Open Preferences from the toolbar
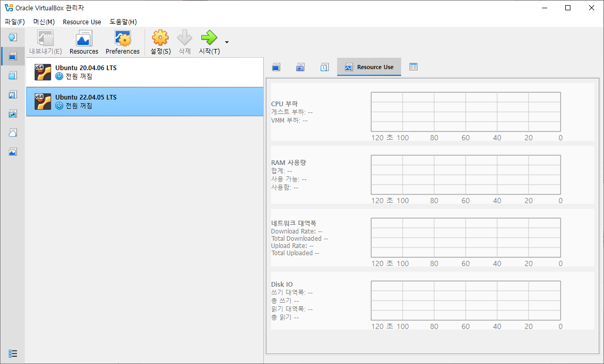The image size is (604, 364). (122, 42)
